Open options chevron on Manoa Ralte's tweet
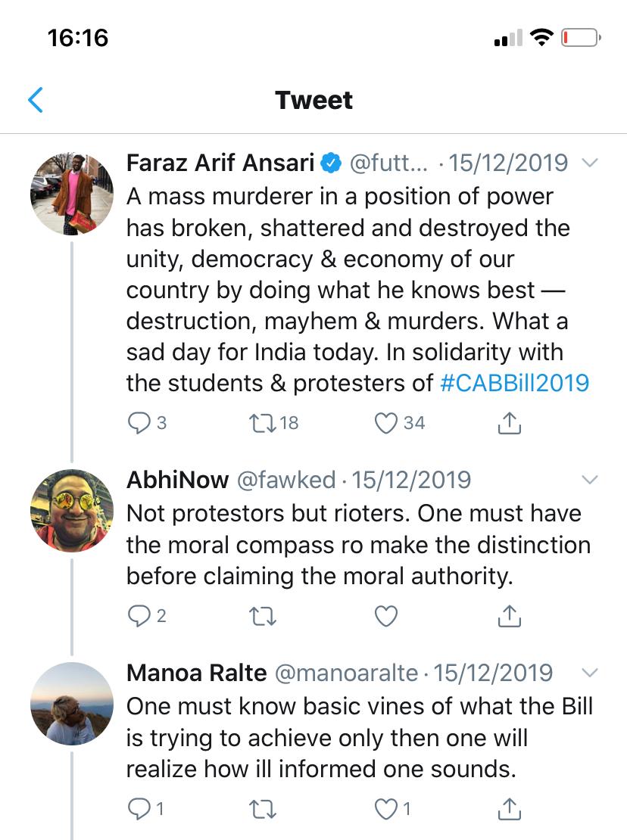627x840 pixels. tap(588, 673)
